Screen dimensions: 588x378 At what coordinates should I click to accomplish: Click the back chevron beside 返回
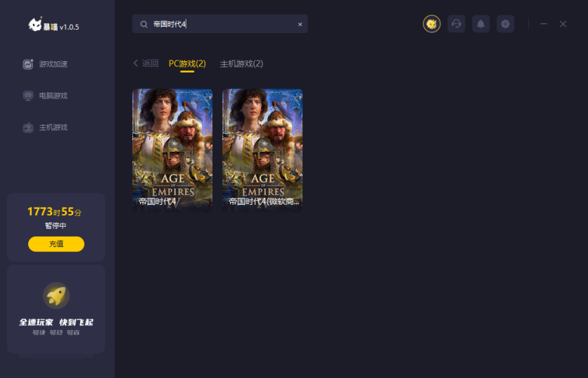(x=136, y=63)
